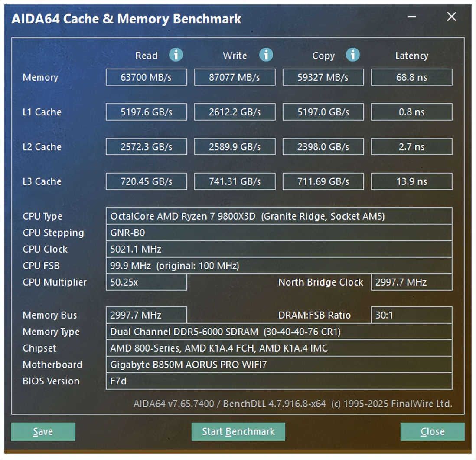
Task: Click the DRAM:FSB Ratio value 30:1
Action: tap(412, 315)
